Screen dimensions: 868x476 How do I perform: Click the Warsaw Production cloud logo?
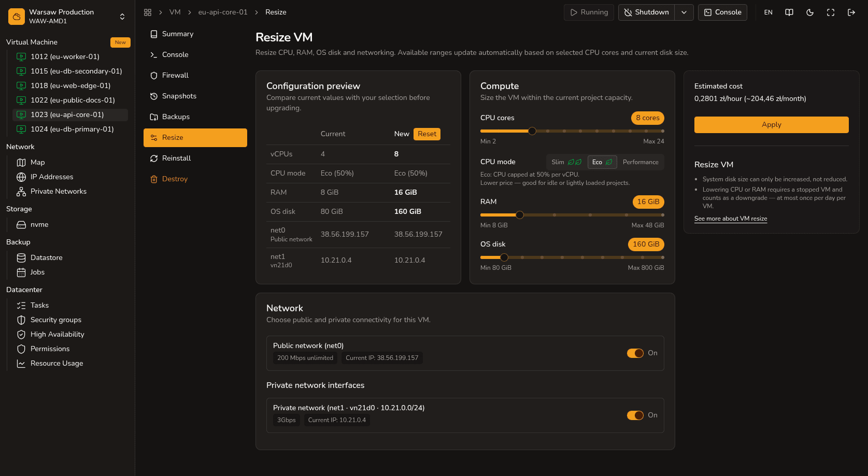[x=17, y=17]
